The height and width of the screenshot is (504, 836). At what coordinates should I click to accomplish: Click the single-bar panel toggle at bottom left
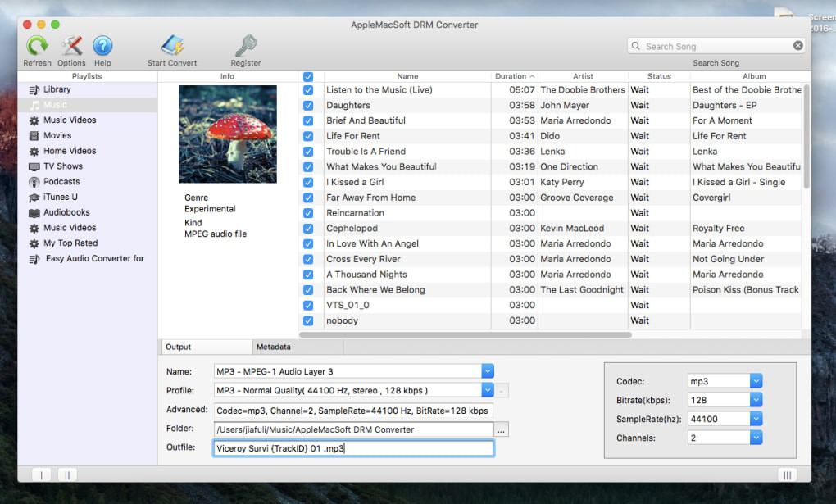42,474
